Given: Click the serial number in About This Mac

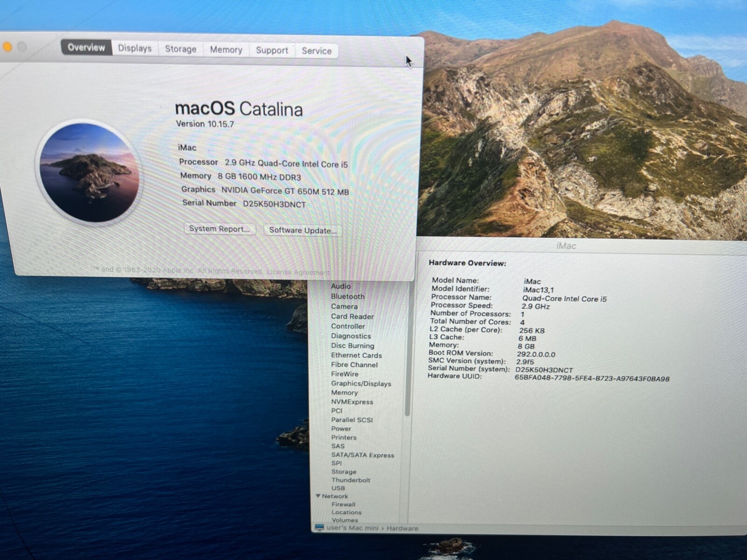Looking at the screenshot, I should [275, 204].
